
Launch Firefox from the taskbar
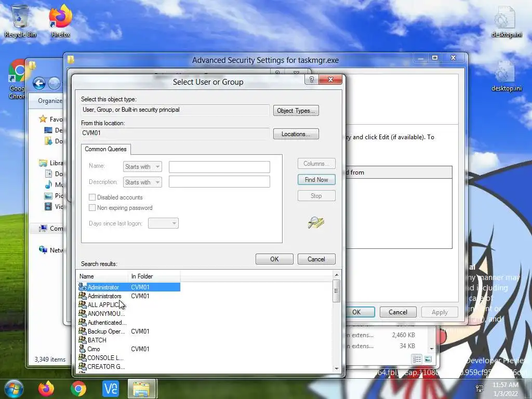46,389
